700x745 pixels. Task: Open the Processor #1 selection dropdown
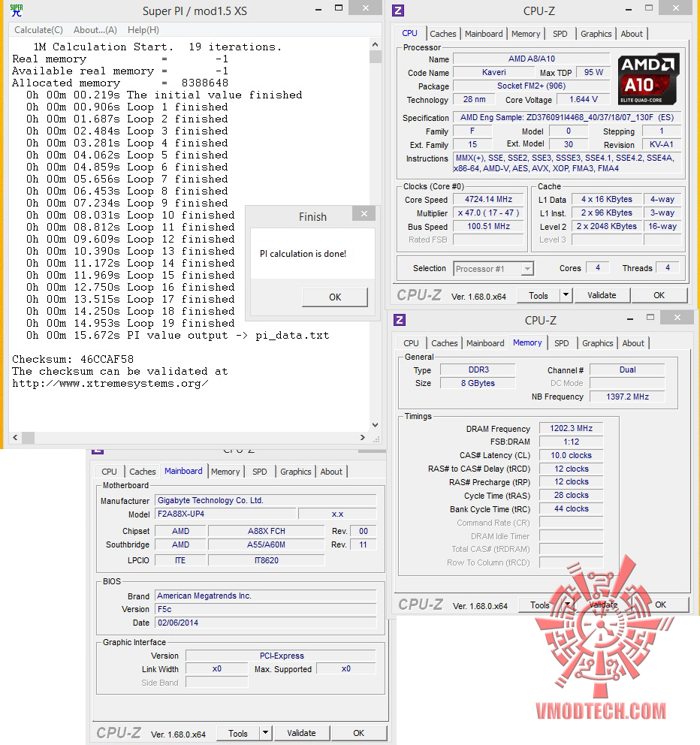493,269
